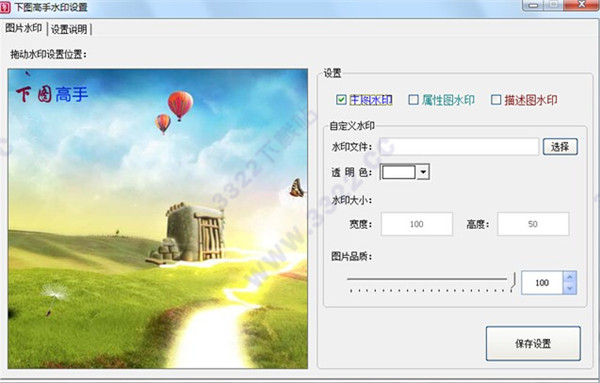Click the white 透明色 color swatch
The width and height of the screenshot is (600, 383).
point(398,172)
